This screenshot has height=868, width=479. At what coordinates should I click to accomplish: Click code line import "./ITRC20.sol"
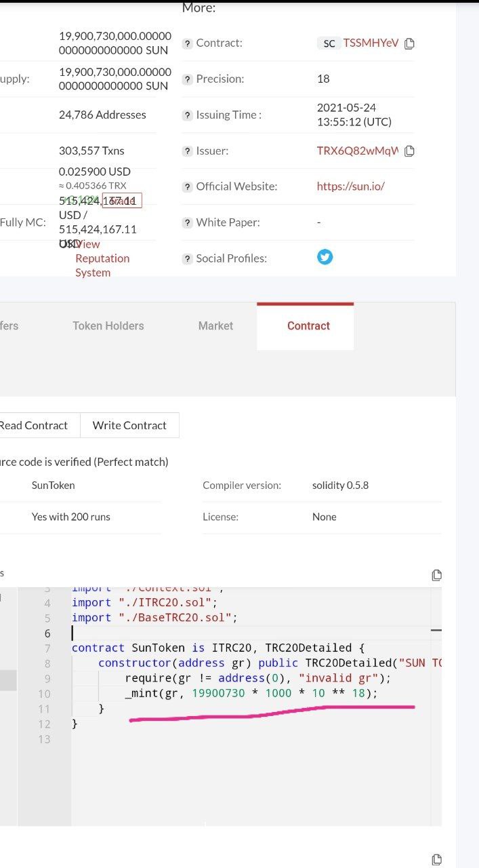[x=144, y=603]
